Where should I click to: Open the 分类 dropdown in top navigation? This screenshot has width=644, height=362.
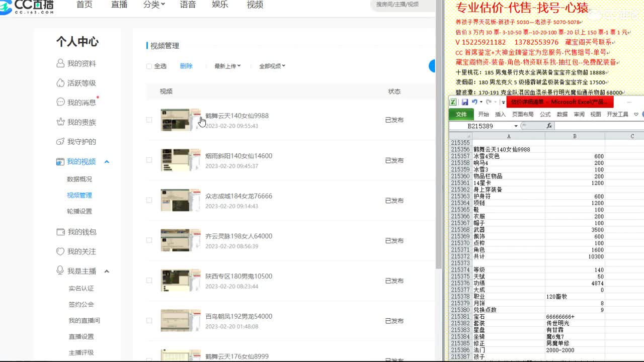(x=154, y=5)
